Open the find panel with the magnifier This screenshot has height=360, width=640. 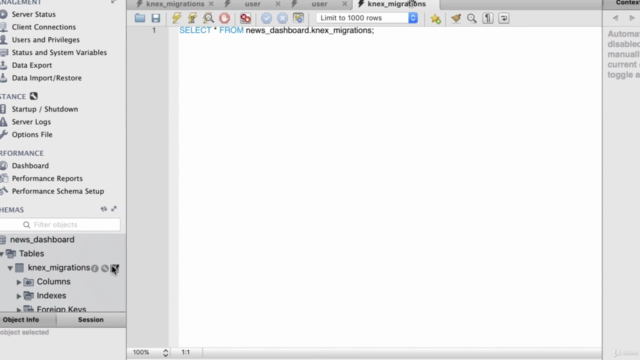coord(472,18)
